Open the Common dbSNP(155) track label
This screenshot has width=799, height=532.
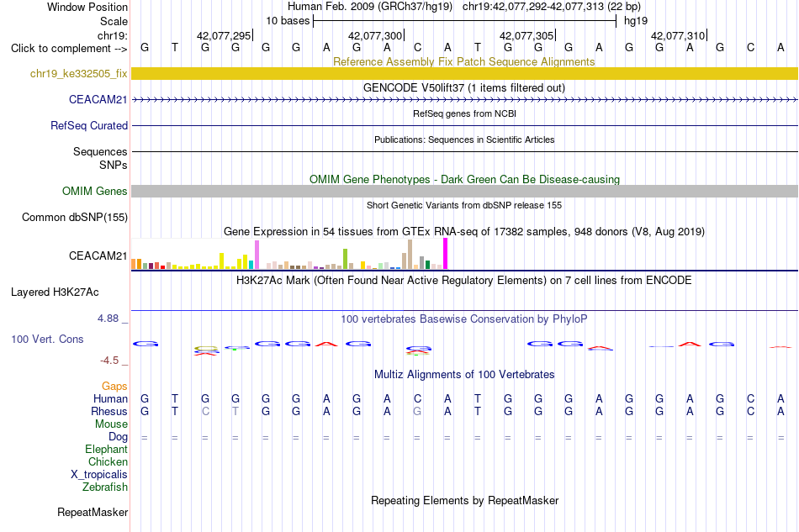[74, 217]
